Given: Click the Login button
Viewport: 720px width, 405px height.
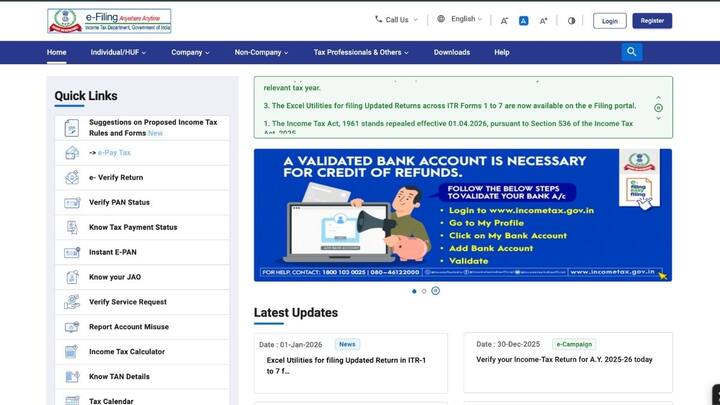Looking at the screenshot, I should tap(609, 21).
